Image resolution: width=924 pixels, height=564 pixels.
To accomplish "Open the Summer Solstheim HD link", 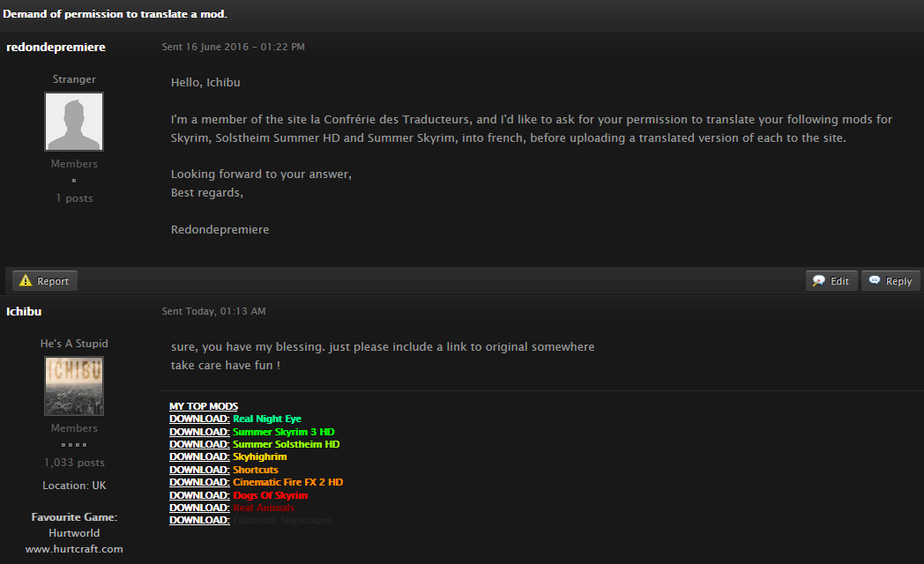I will pyautogui.click(x=286, y=444).
